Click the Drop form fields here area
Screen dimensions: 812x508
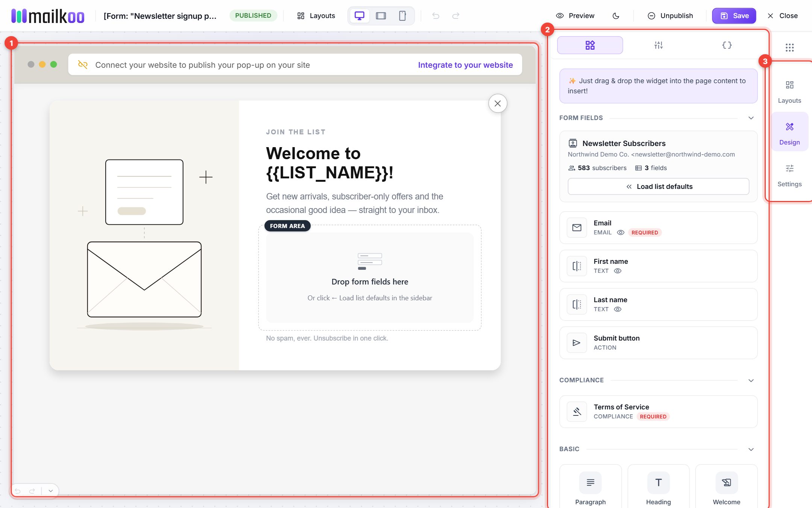click(x=370, y=278)
